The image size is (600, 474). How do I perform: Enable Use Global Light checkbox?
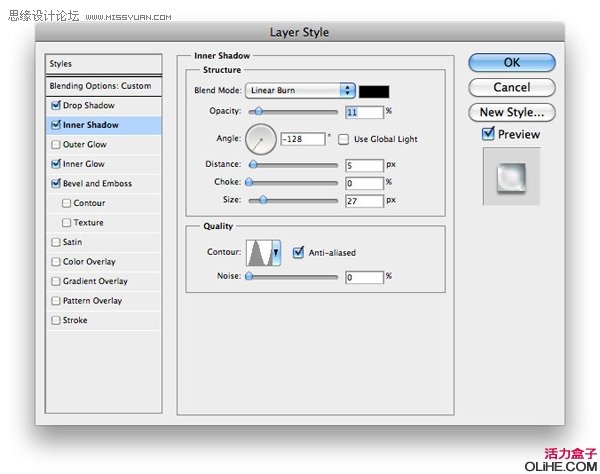[343, 139]
